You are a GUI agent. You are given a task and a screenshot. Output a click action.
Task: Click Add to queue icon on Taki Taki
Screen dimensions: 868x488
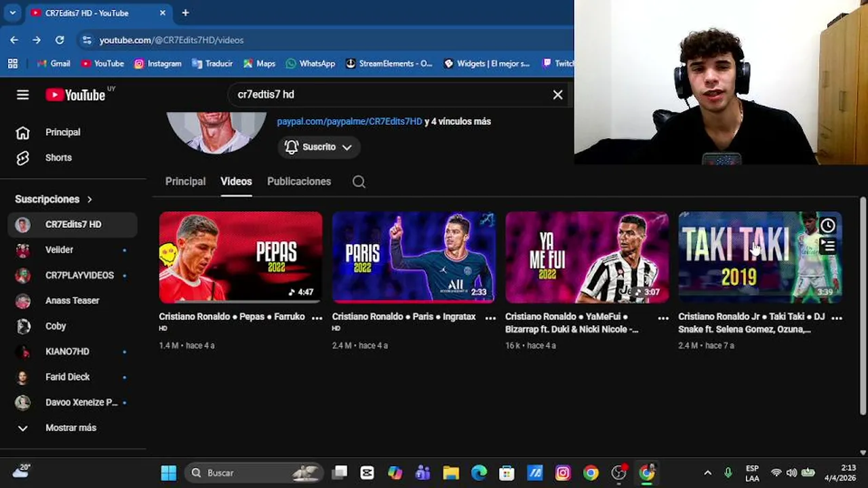827,247
